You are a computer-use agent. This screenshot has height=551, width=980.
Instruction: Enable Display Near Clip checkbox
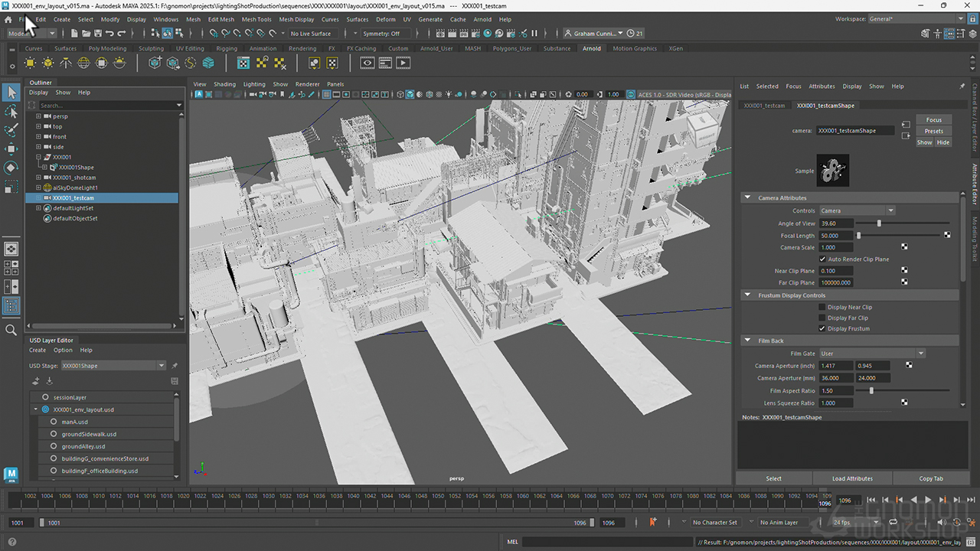pos(822,308)
